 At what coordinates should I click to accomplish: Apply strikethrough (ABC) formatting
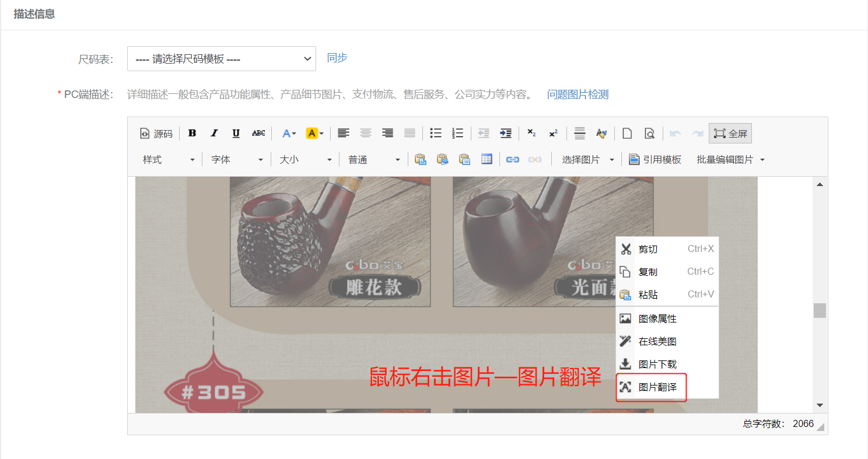point(258,134)
